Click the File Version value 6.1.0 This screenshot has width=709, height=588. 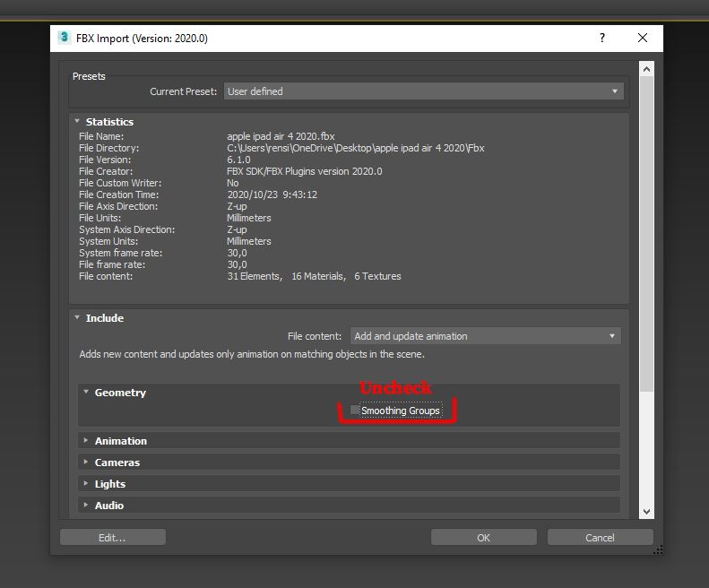tap(238, 160)
